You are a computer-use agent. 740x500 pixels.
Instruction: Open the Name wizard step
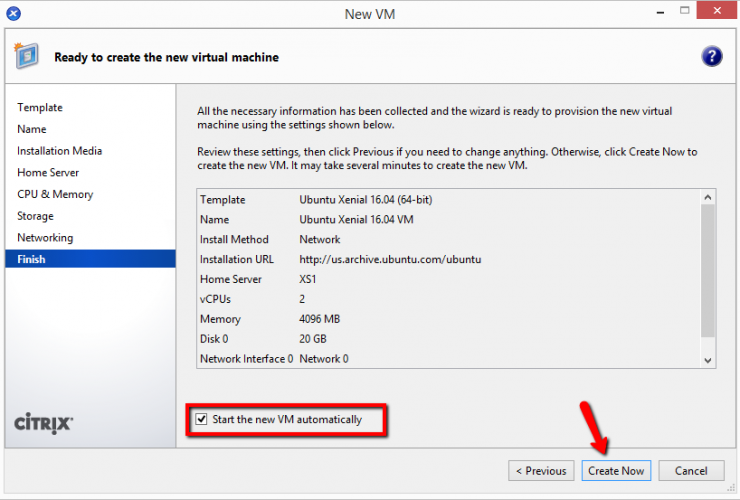(32, 129)
